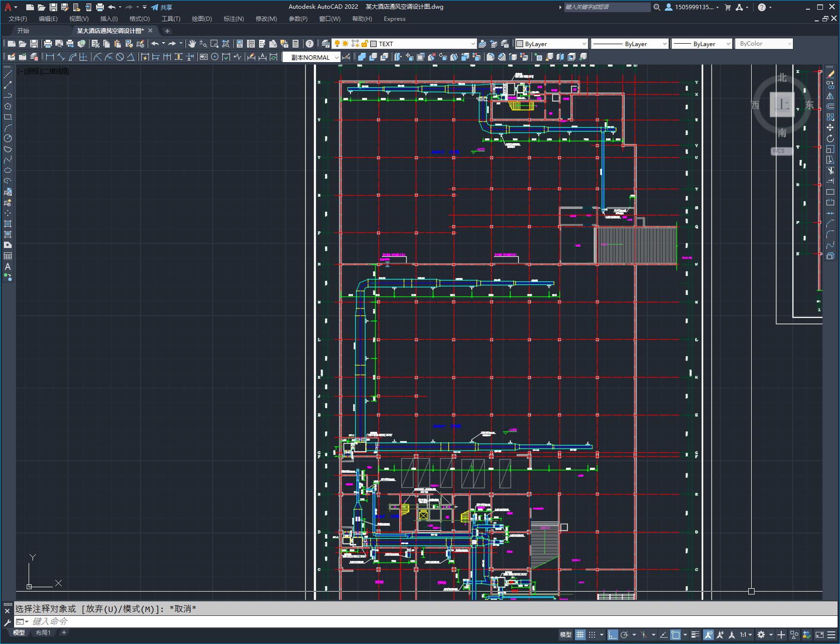Choose the Move modify tool

pyautogui.click(x=830, y=128)
